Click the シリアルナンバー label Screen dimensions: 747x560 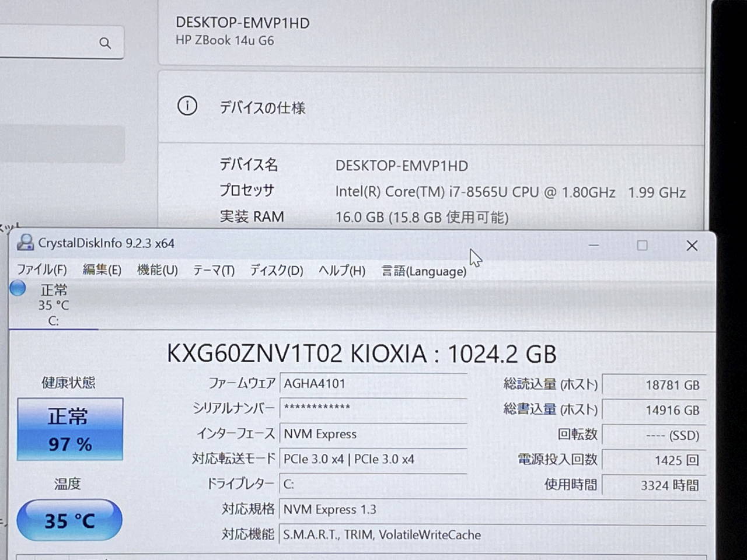[x=233, y=408]
